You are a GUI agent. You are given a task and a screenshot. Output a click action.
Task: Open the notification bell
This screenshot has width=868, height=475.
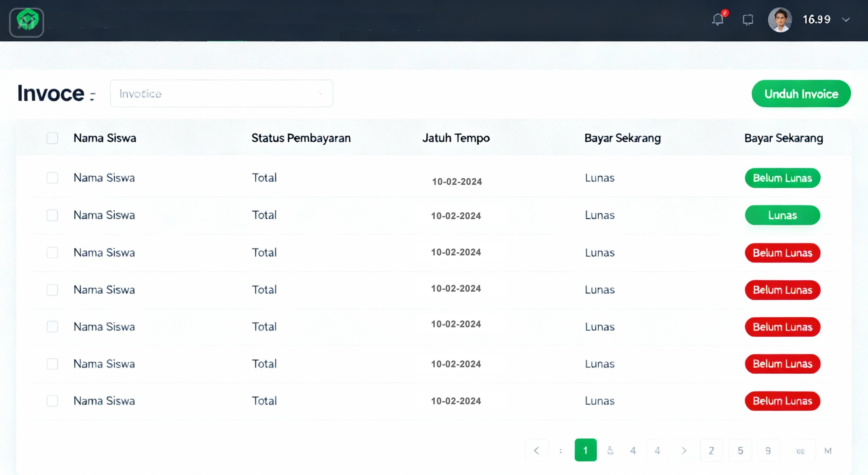click(718, 20)
